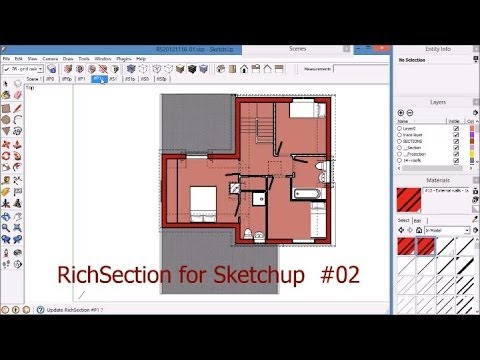Select the arrow Select tool
The height and width of the screenshot is (360, 480).
(x=6, y=83)
